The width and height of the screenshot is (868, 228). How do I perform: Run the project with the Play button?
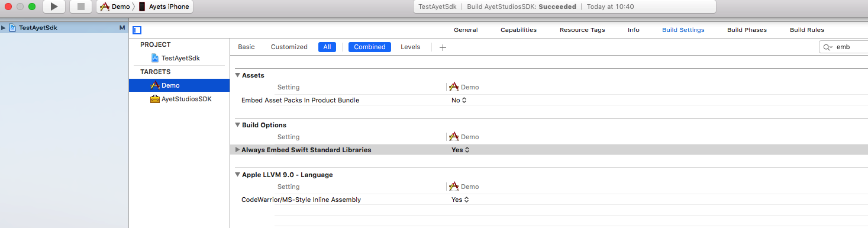[54, 7]
